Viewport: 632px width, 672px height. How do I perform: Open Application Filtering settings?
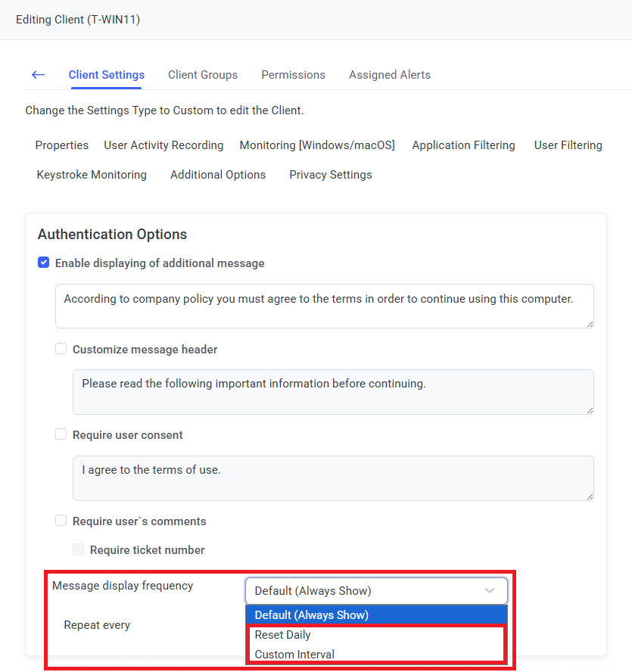tap(463, 145)
